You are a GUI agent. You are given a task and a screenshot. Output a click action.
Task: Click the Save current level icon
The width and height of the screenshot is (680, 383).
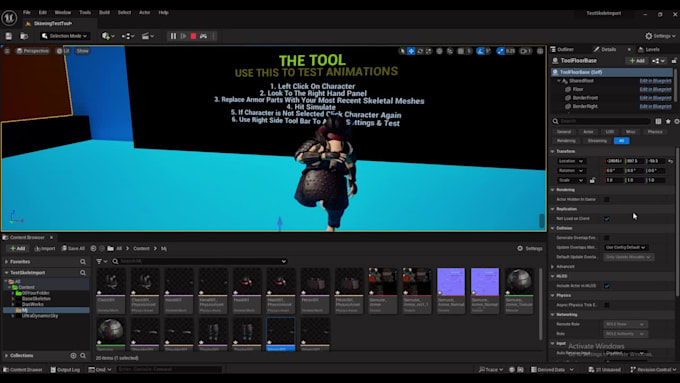click(9, 36)
